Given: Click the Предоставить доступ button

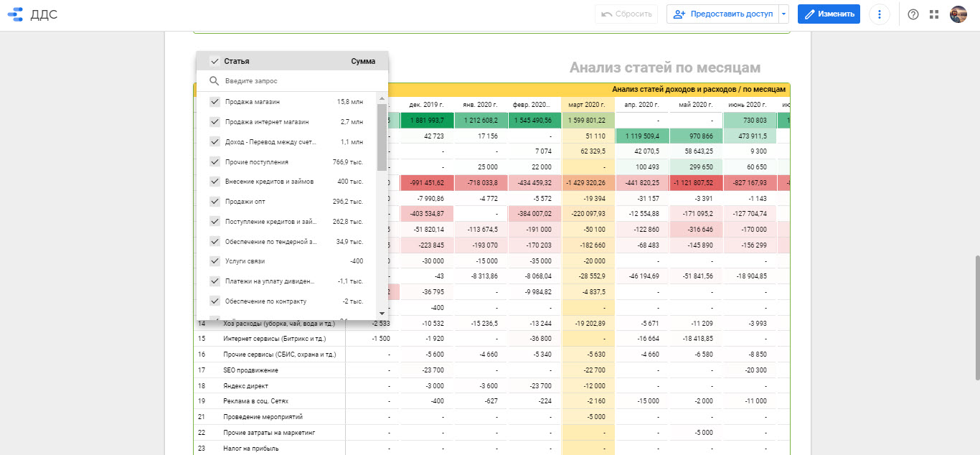Looking at the screenshot, I should click(723, 14).
